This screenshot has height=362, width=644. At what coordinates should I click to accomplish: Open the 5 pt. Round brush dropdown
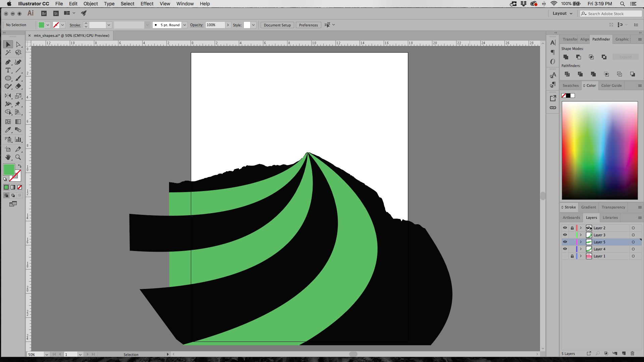pos(184,25)
